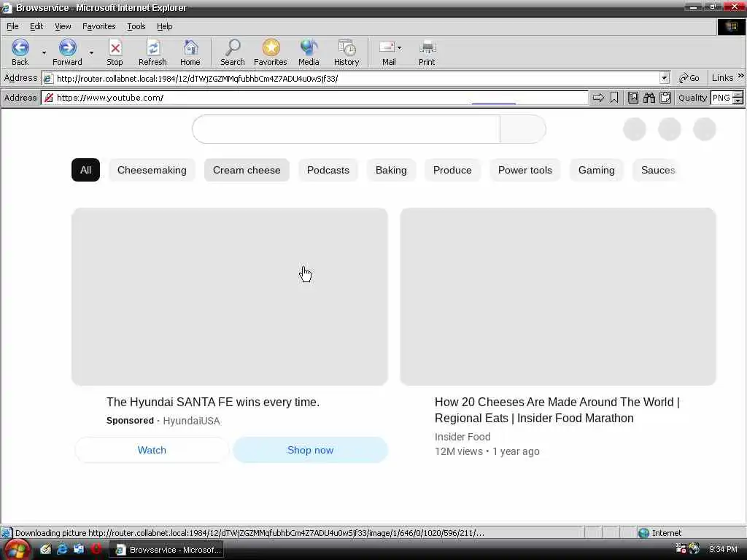The image size is (747, 560).
Task: Launch Internet Explorer from quick launch
Action: pos(62,550)
